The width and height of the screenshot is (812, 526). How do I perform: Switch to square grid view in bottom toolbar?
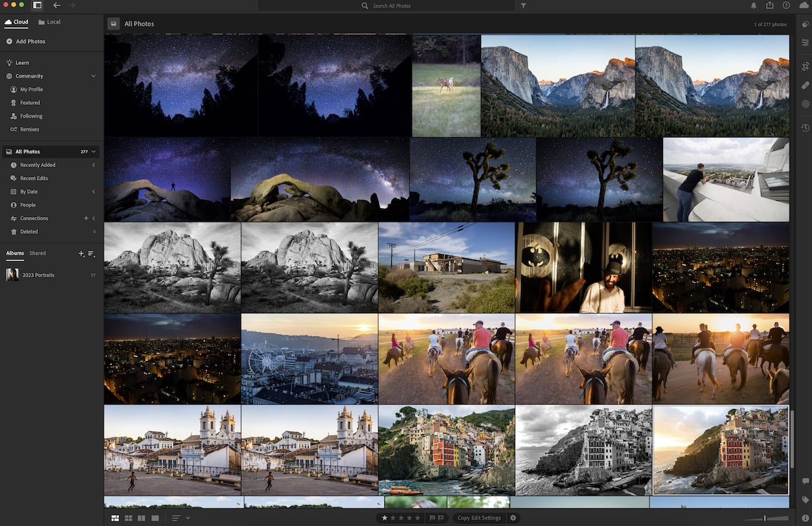129,517
